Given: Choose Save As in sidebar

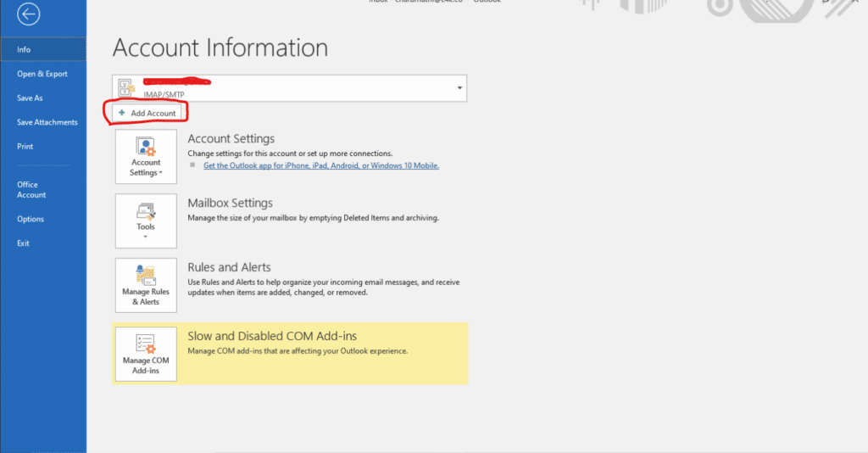Looking at the screenshot, I should [30, 98].
